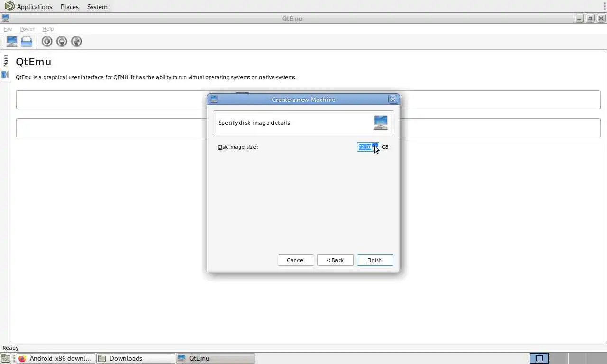Click the open existing machine toolbar icon
Viewport: 607px width, 364px height.
point(27,42)
